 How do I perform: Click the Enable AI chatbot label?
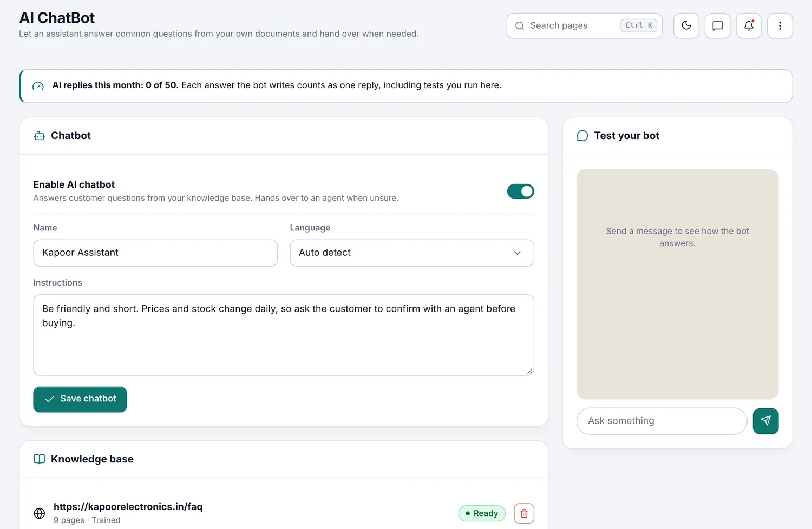[x=74, y=185]
